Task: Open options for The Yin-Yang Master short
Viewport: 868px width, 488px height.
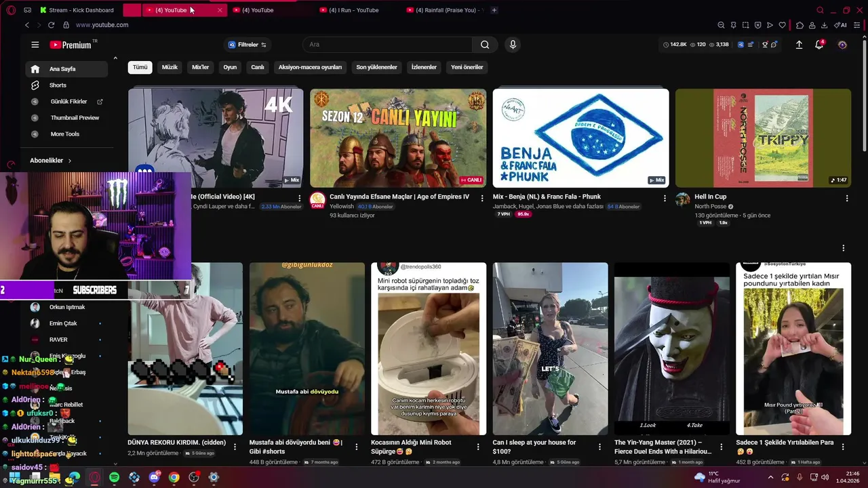Action: (x=722, y=447)
